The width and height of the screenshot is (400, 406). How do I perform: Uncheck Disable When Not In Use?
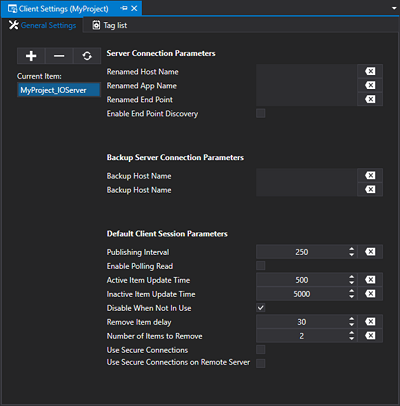[x=261, y=308]
